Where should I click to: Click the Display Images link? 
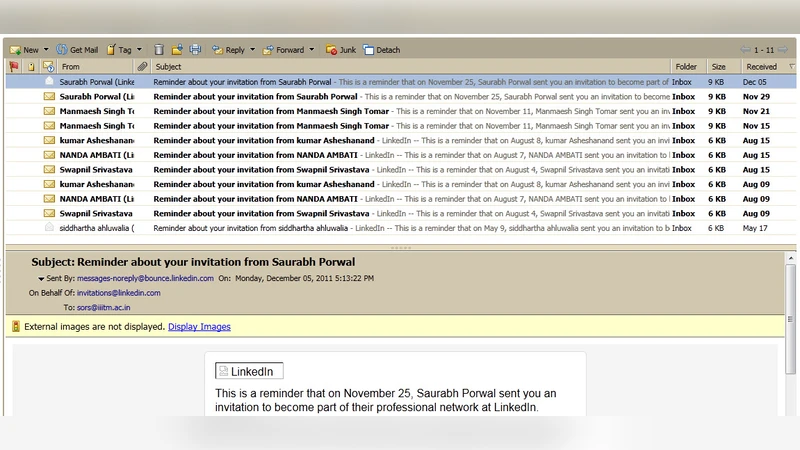[x=199, y=327]
